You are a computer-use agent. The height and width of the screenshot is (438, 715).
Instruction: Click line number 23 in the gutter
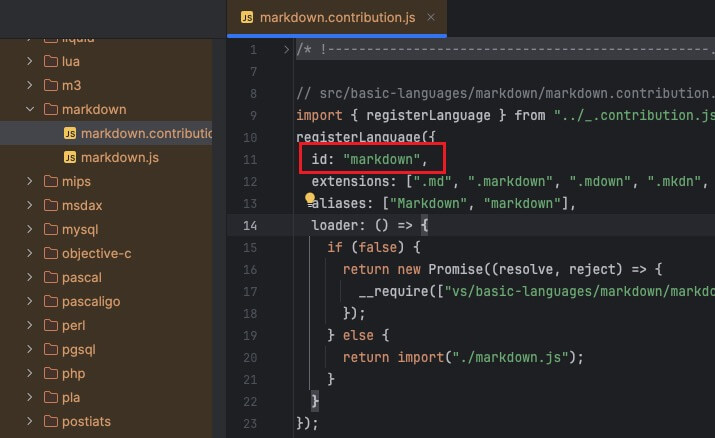click(x=250, y=423)
